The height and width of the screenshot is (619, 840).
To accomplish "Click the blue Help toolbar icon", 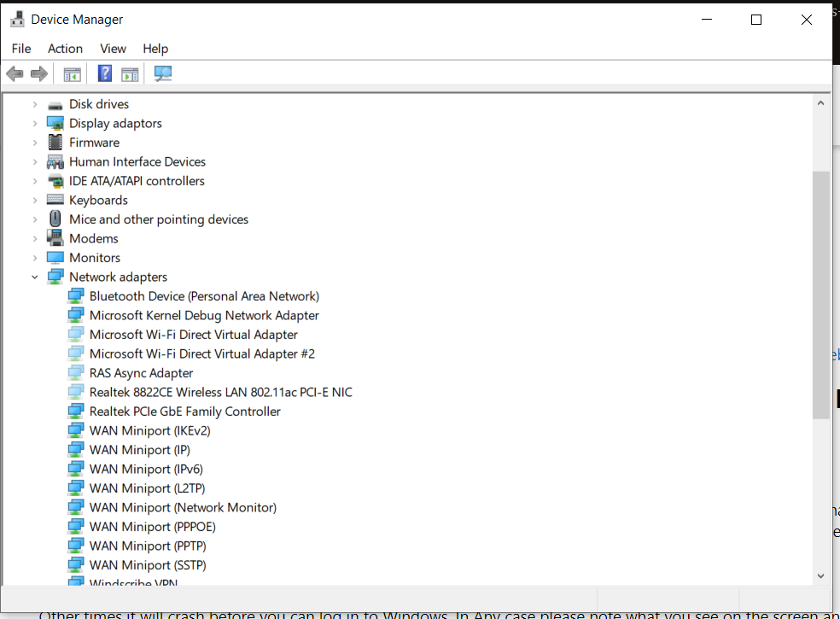I will click(105, 74).
